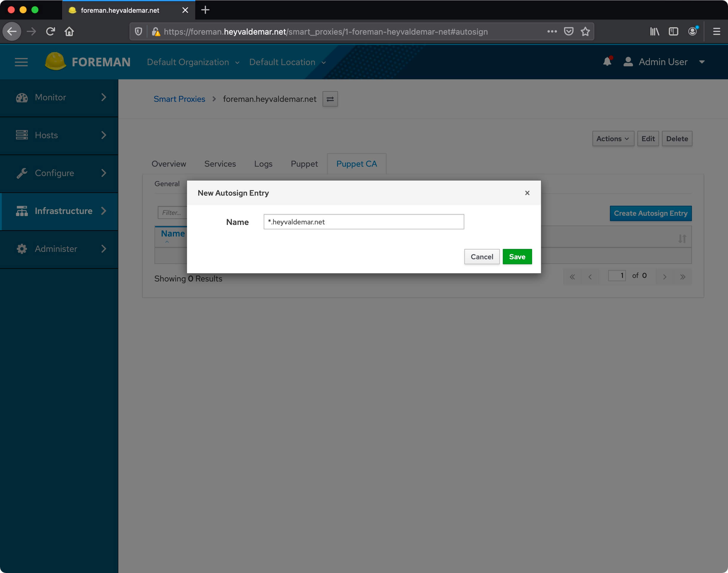
Task: Click the Actions dropdown button
Action: click(x=612, y=138)
